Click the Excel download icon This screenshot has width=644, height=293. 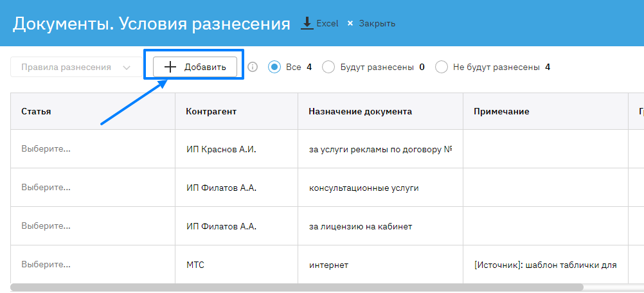tap(307, 23)
